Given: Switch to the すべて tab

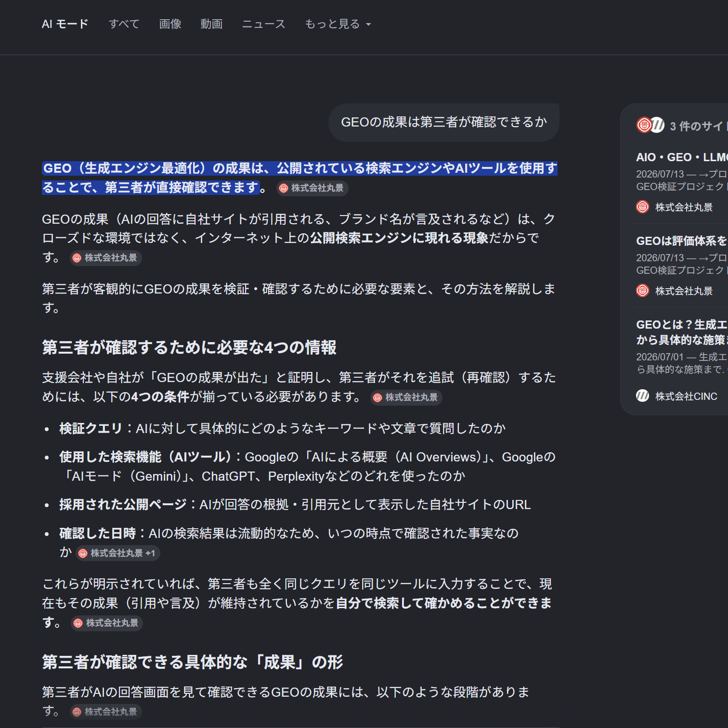Looking at the screenshot, I should 124,24.
